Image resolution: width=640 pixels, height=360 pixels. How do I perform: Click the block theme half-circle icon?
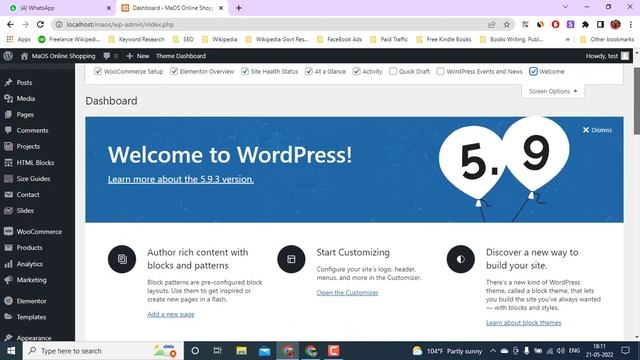[x=460, y=259]
